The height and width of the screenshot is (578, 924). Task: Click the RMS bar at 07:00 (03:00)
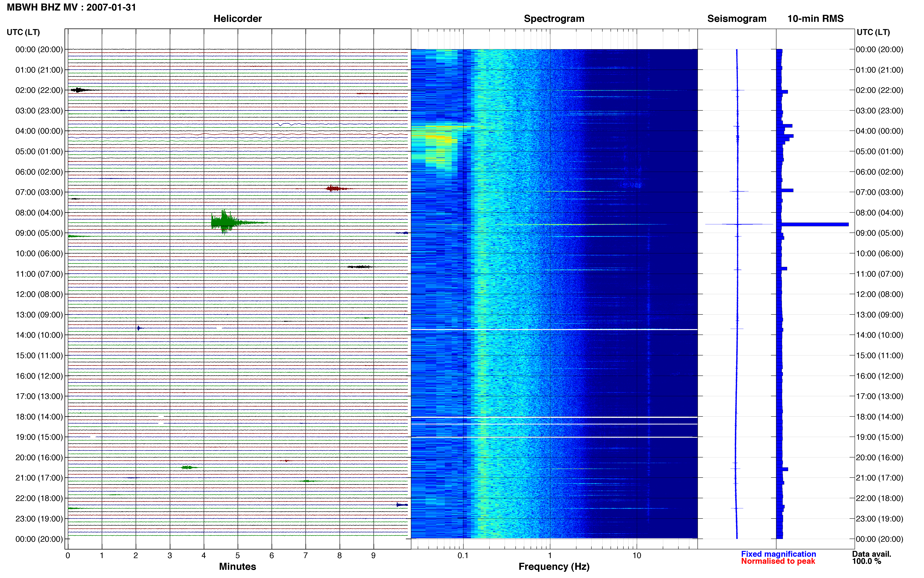tap(785, 190)
